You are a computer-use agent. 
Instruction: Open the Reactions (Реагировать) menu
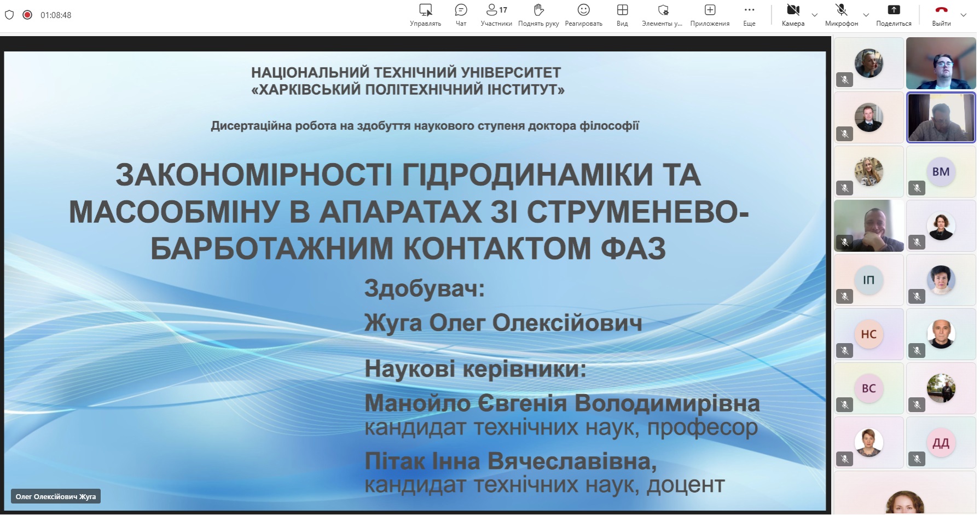(583, 15)
